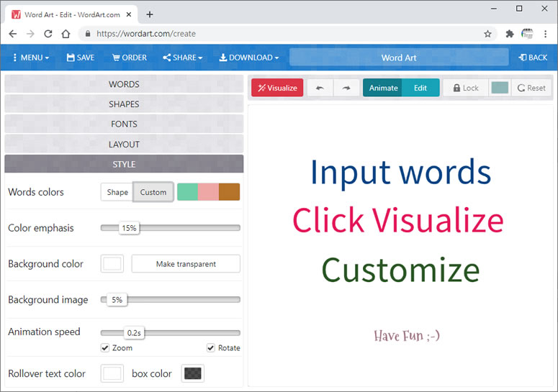Close the Word Art browser tab
558x392 pixels.
[129, 14]
